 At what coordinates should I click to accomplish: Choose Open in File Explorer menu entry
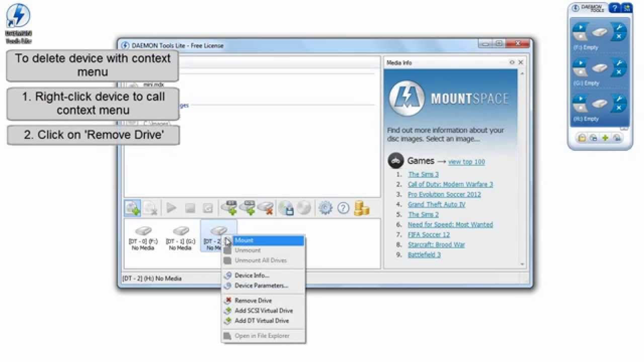click(263, 336)
